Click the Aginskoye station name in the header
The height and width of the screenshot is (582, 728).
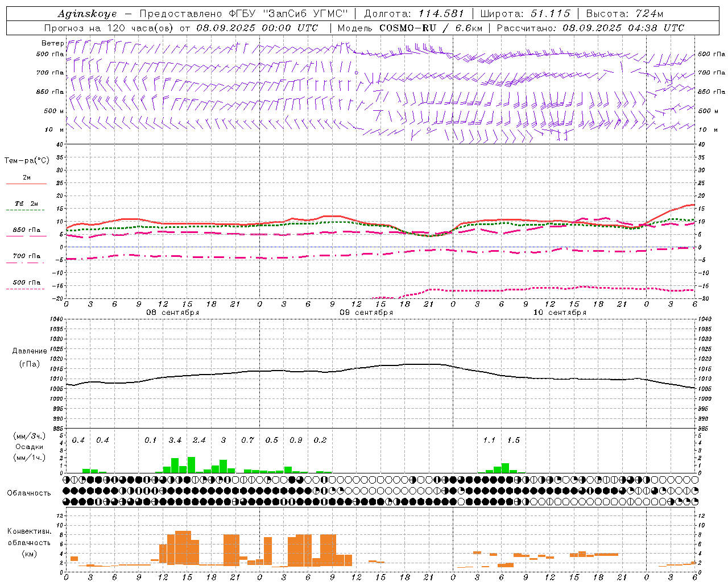87,14
